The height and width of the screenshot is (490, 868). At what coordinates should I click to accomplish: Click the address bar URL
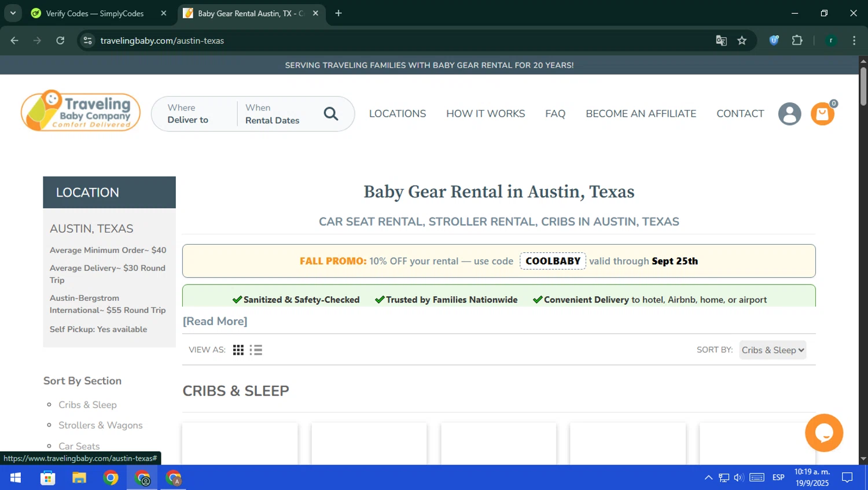[162, 40]
